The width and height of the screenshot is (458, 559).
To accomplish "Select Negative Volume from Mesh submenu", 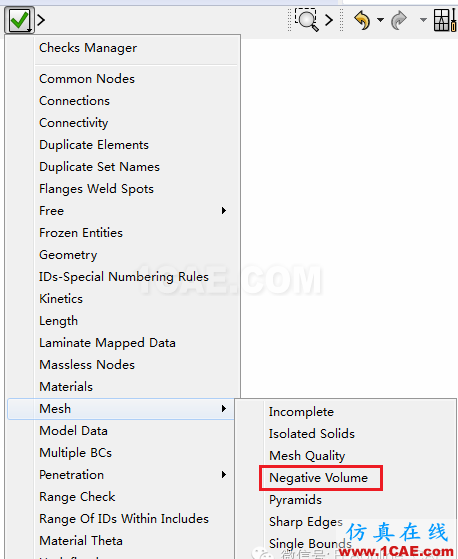I will click(318, 478).
